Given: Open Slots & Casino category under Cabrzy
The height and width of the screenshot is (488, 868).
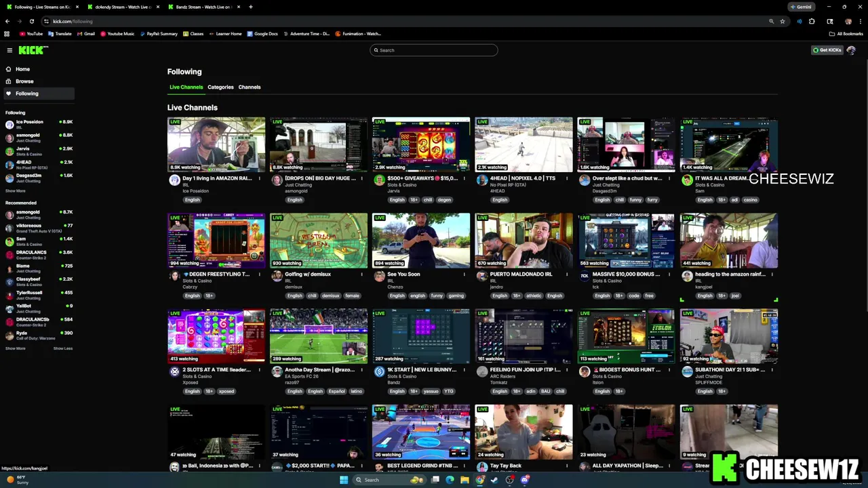Looking at the screenshot, I should (197, 281).
